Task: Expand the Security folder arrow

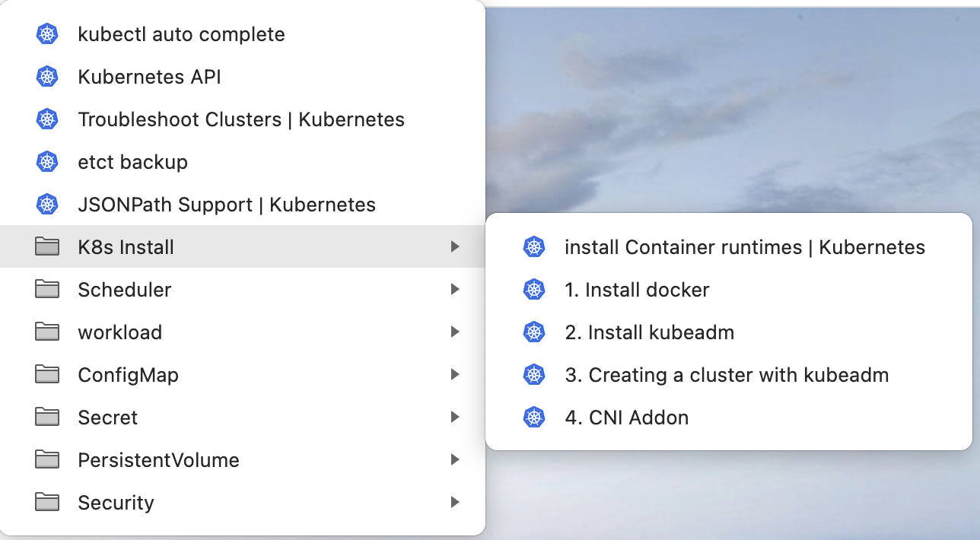Action: (x=454, y=503)
